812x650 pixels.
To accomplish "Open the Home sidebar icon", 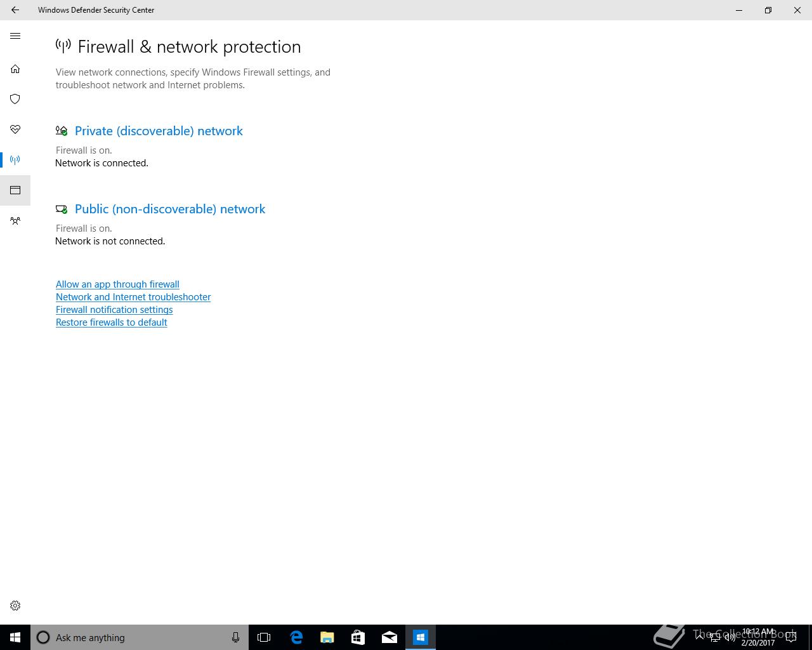I will pyautogui.click(x=15, y=69).
